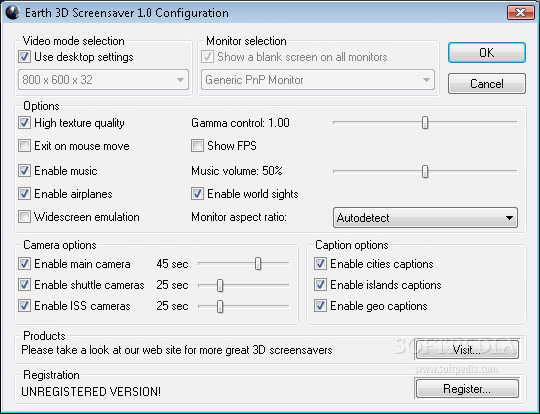The width and height of the screenshot is (540, 414).
Task: Turn off Enable music
Action: pos(24,170)
